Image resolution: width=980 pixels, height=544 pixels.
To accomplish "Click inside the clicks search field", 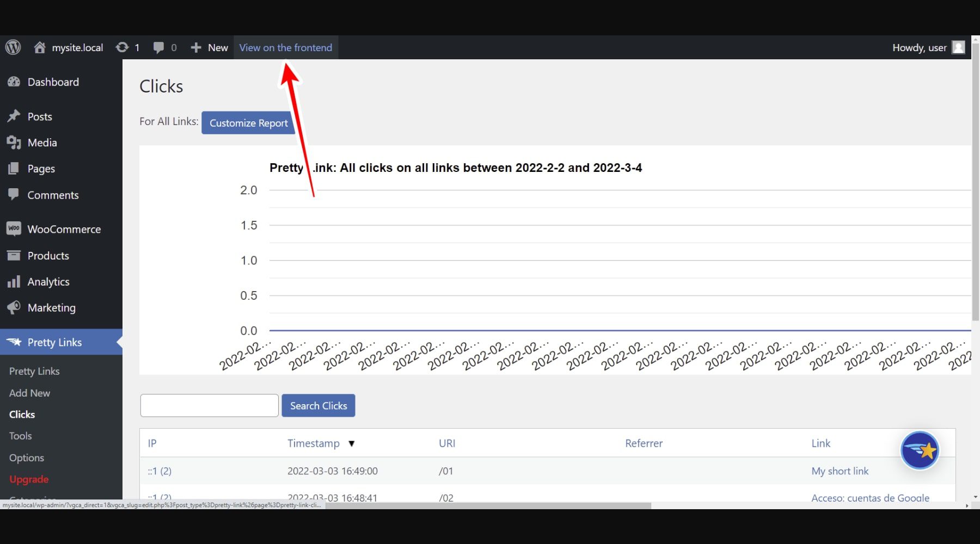I will pyautogui.click(x=209, y=405).
